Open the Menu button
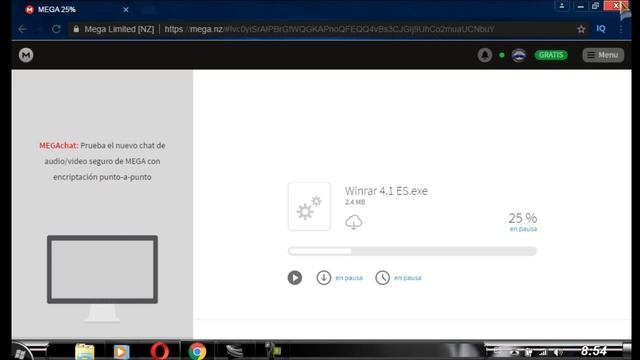Viewport: 640px width, 360px height. click(603, 55)
